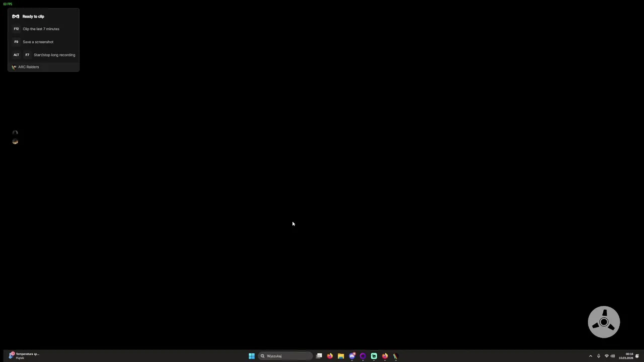Click the F7 key badge

27,55
